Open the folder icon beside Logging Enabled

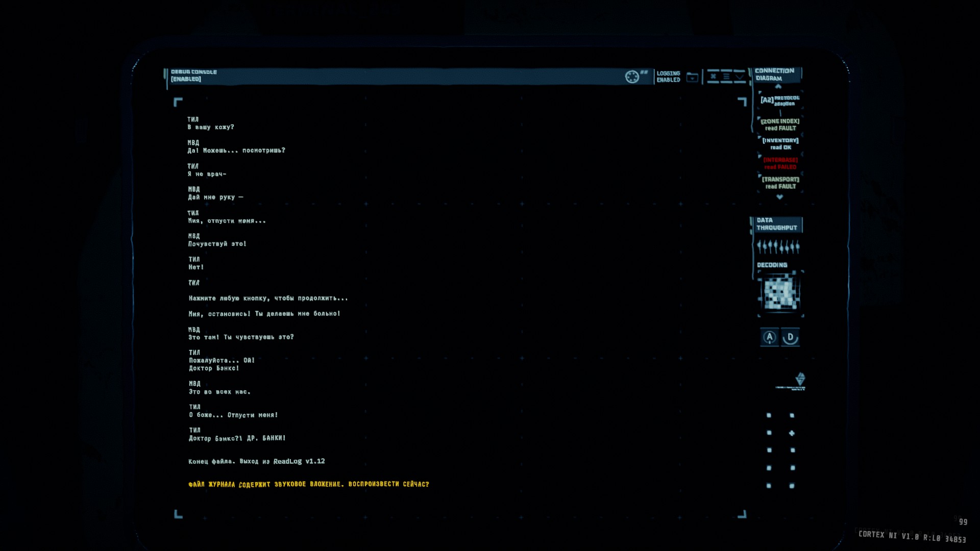pyautogui.click(x=692, y=77)
